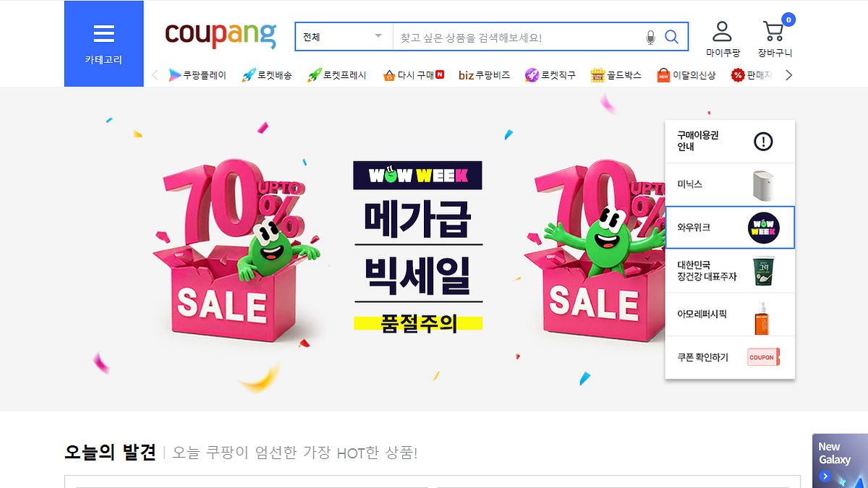
Task: Go to Coupang home via logo
Action: (x=221, y=35)
